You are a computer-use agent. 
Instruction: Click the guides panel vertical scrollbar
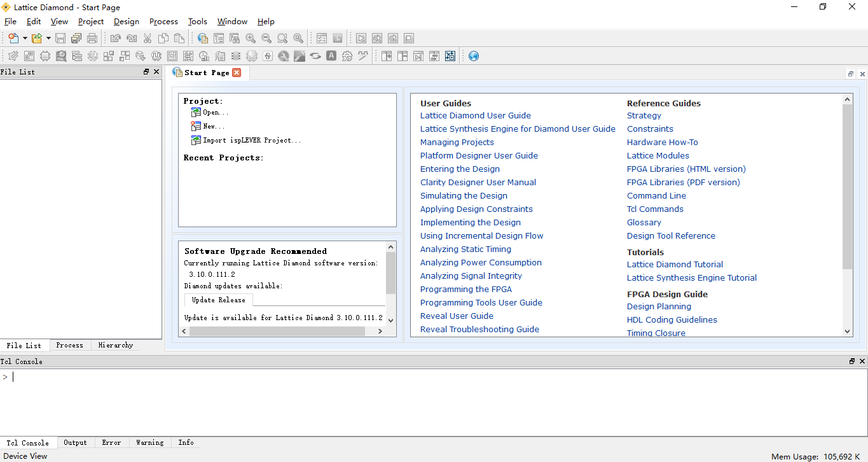click(x=847, y=185)
